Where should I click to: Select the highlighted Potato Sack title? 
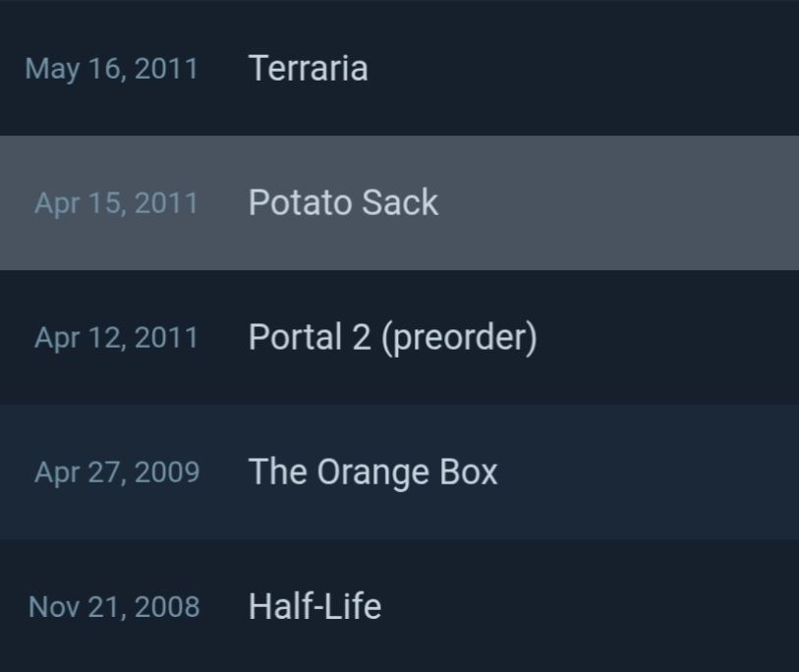click(343, 202)
